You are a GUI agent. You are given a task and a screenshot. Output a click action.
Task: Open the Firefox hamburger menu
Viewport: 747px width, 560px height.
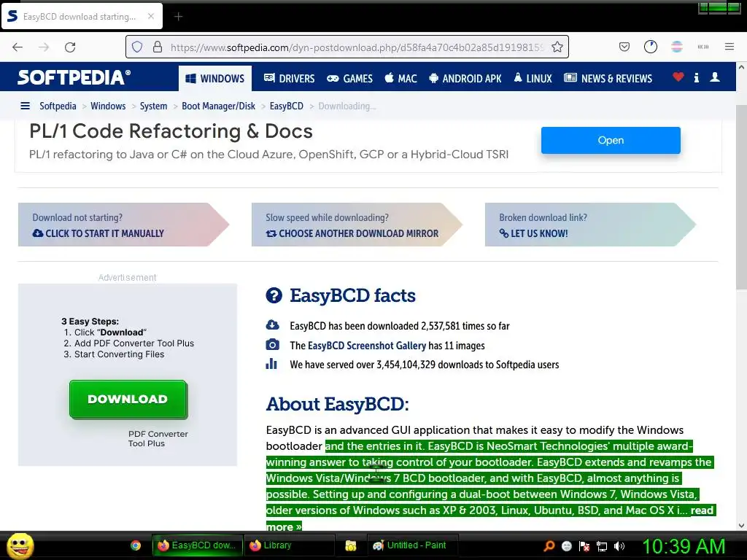point(729,47)
